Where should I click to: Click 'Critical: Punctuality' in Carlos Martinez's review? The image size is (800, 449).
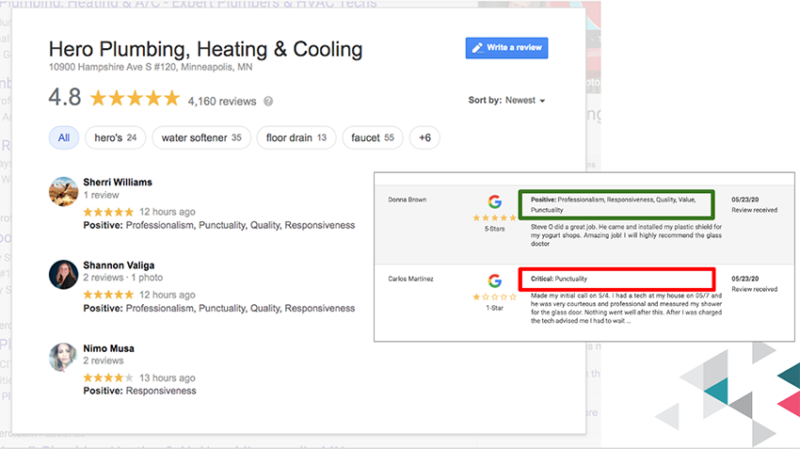pyautogui.click(x=559, y=279)
